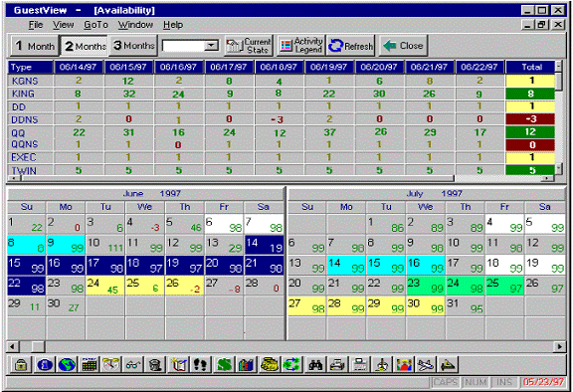This screenshot has height=392, width=573.
Task: Open the File menu
Action: click(x=36, y=25)
